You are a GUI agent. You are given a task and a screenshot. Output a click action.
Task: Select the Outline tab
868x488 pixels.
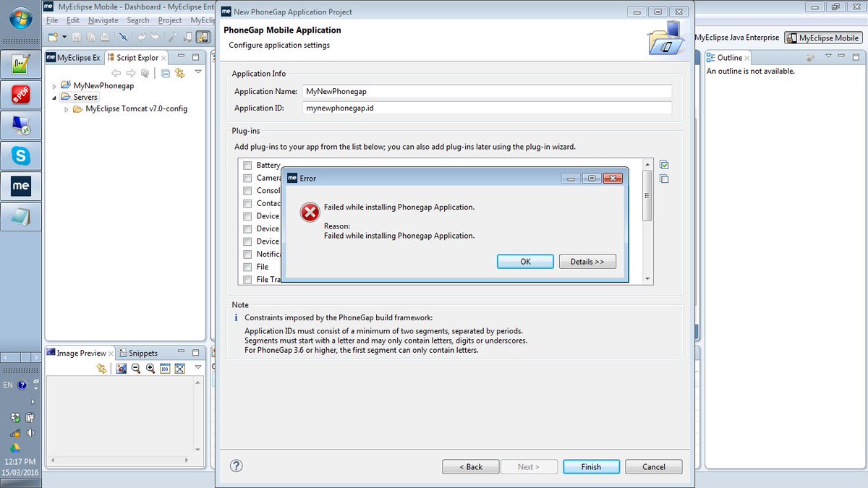pyautogui.click(x=728, y=57)
